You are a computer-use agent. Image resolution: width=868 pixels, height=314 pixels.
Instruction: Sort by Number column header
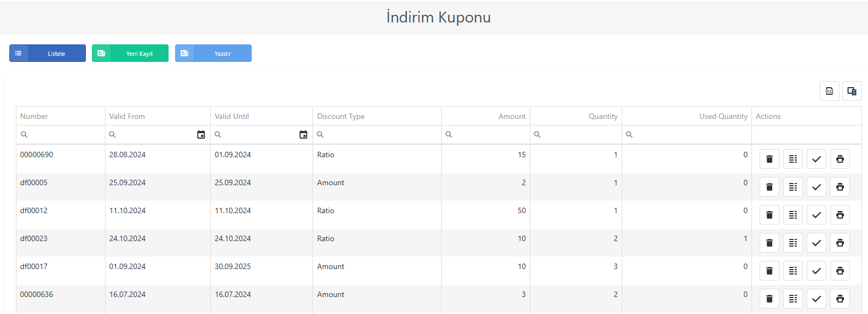tap(61, 116)
